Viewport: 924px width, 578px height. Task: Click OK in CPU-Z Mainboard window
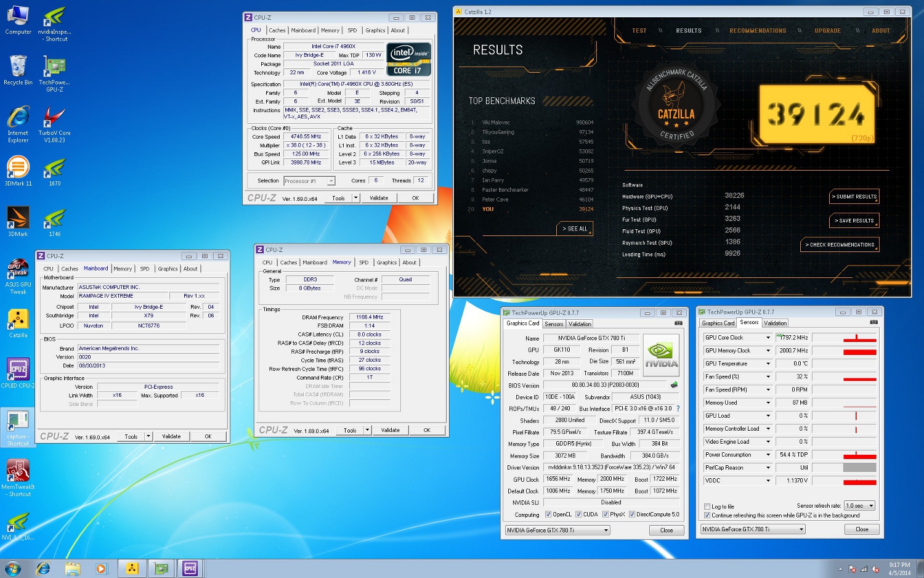click(208, 436)
